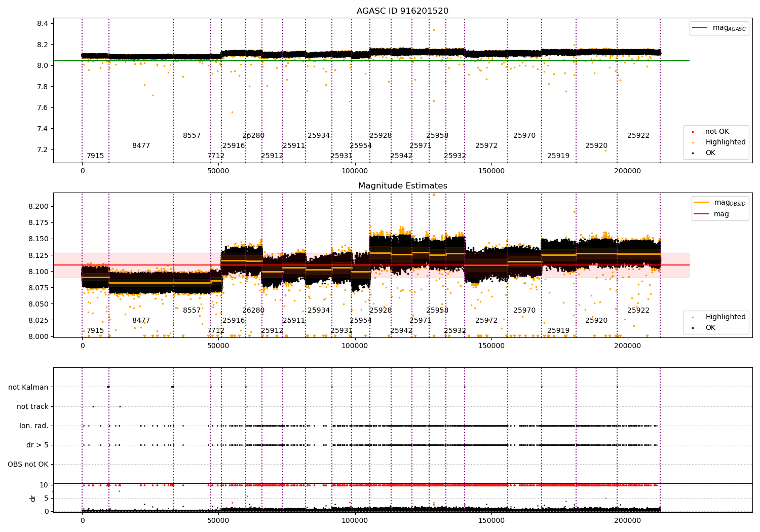Click '100000' x-tick under the dr plot

point(355,521)
